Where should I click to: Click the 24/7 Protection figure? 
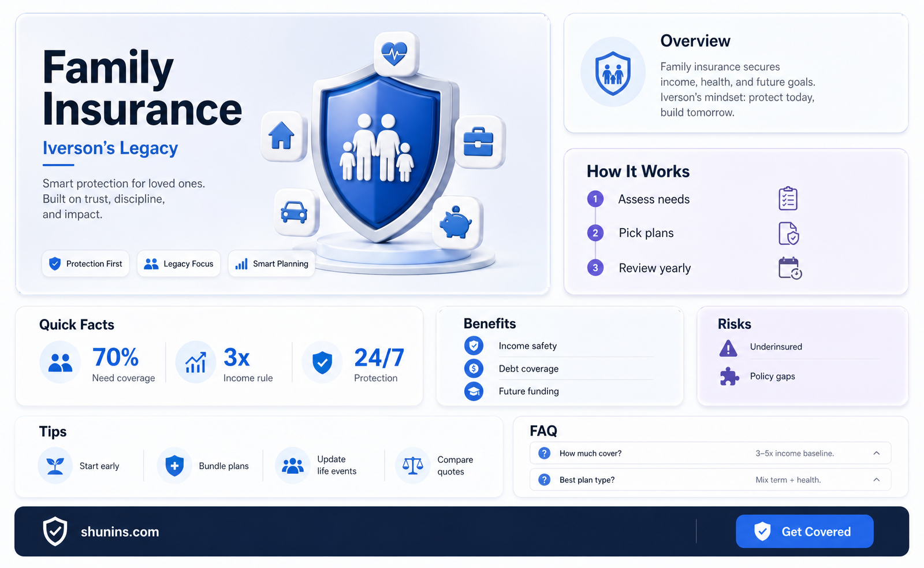tap(379, 364)
